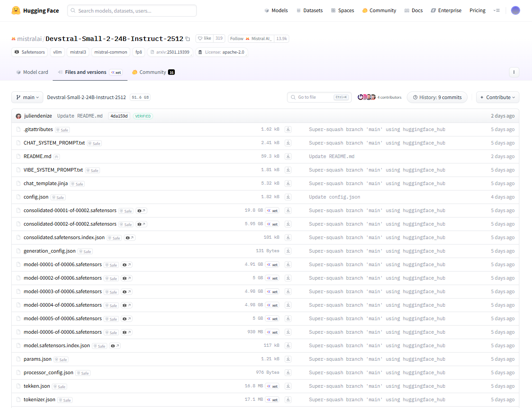This screenshot has width=532, height=408.
Task: Click the xet badge on model-00002-of-00006.safetensors
Action: [x=273, y=278]
